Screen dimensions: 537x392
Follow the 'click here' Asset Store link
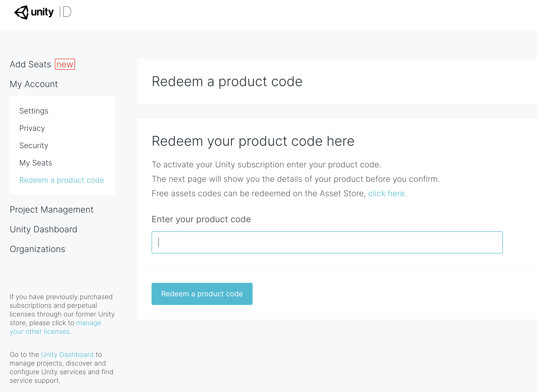pyautogui.click(x=386, y=193)
